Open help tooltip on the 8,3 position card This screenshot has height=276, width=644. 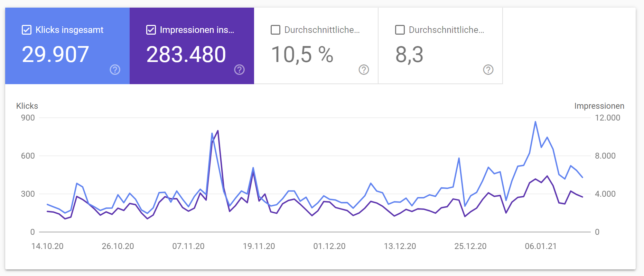click(x=488, y=70)
